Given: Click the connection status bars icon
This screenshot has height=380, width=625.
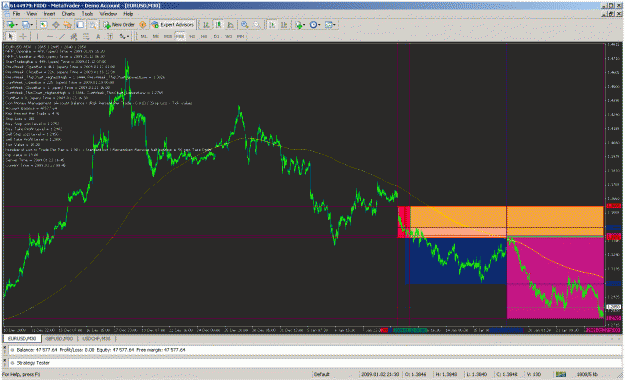Looking at the screenshot, I should click(x=561, y=374).
